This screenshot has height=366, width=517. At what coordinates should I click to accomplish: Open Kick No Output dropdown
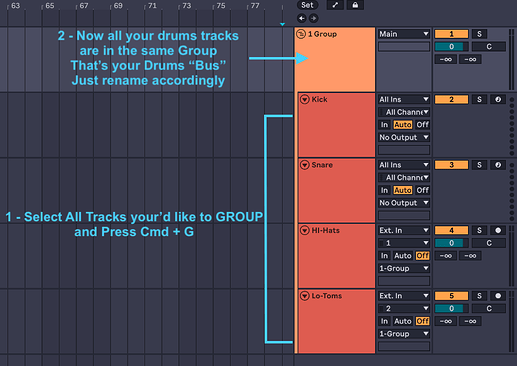click(404, 137)
